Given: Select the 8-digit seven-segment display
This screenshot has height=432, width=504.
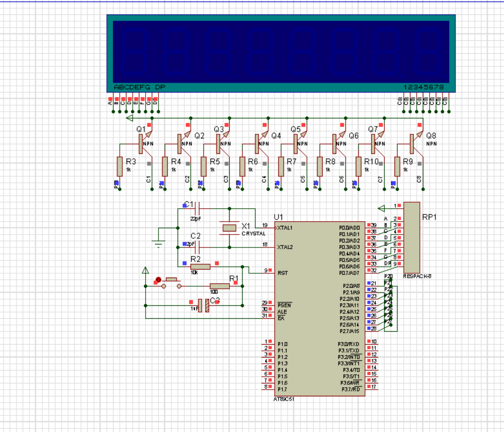Looking at the screenshot, I should tap(281, 53).
